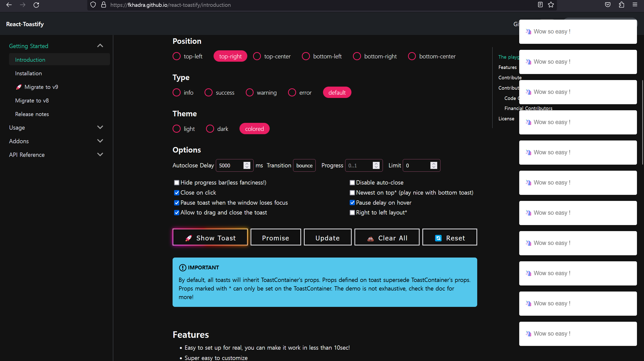Click the shield tracking protection icon

click(93, 5)
